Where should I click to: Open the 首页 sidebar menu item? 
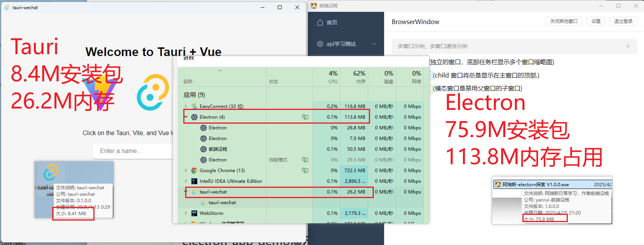[346, 23]
